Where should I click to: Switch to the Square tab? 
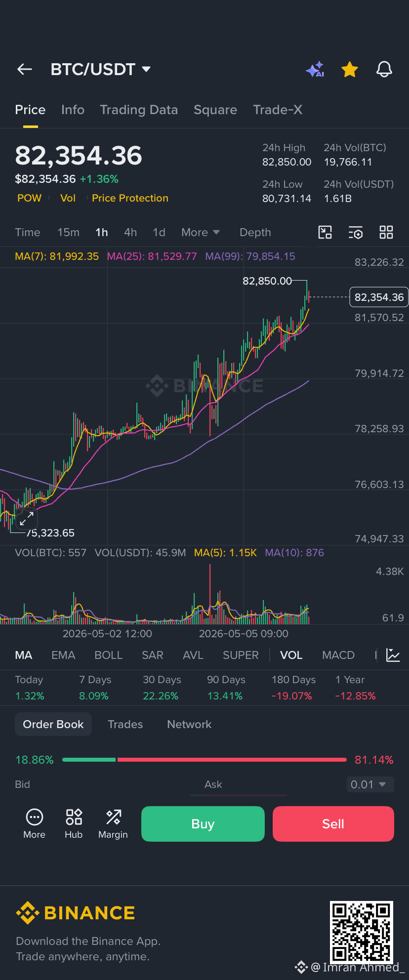point(215,110)
